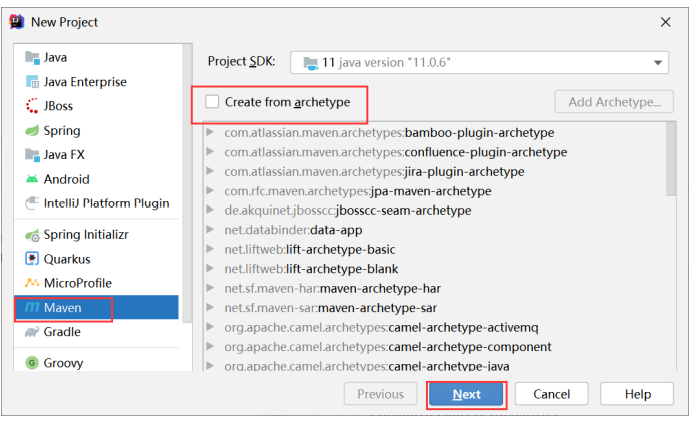Select lift-archetype-blank text
The width and height of the screenshot is (697, 421).
(x=342, y=269)
